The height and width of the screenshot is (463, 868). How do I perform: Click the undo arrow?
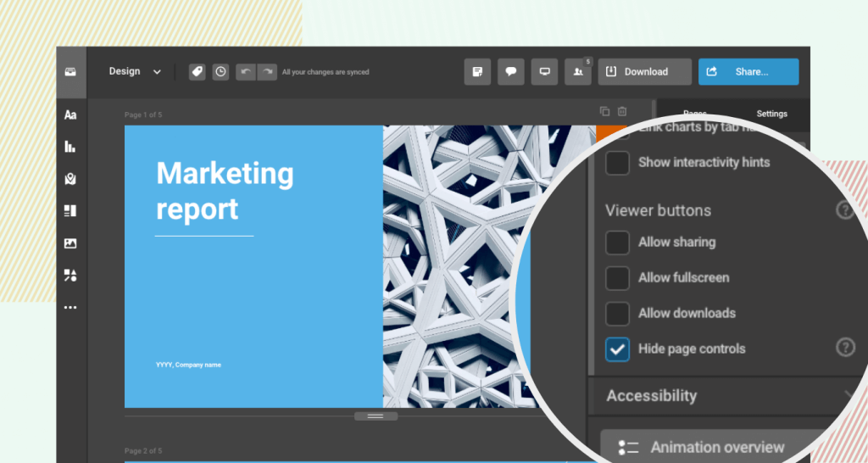(245, 72)
